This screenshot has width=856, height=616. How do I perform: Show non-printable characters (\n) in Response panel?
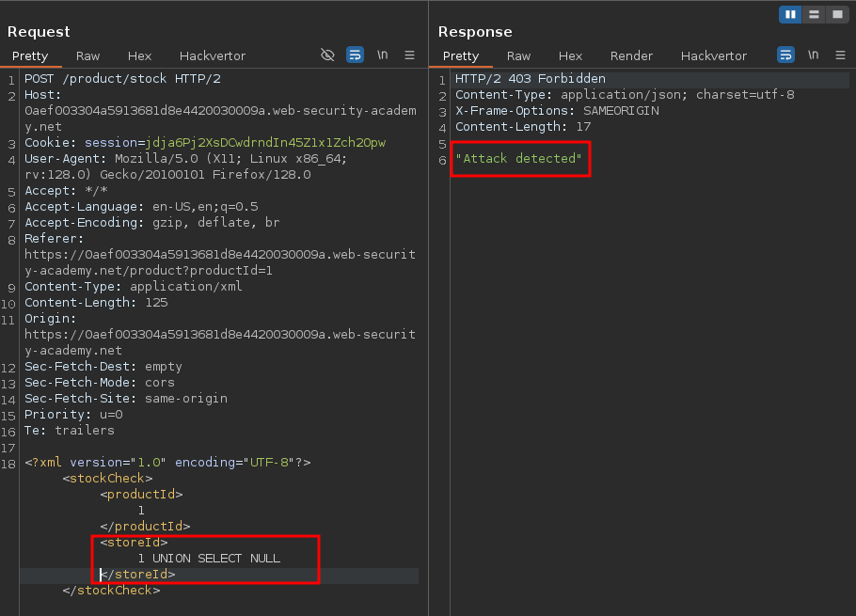coord(814,55)
